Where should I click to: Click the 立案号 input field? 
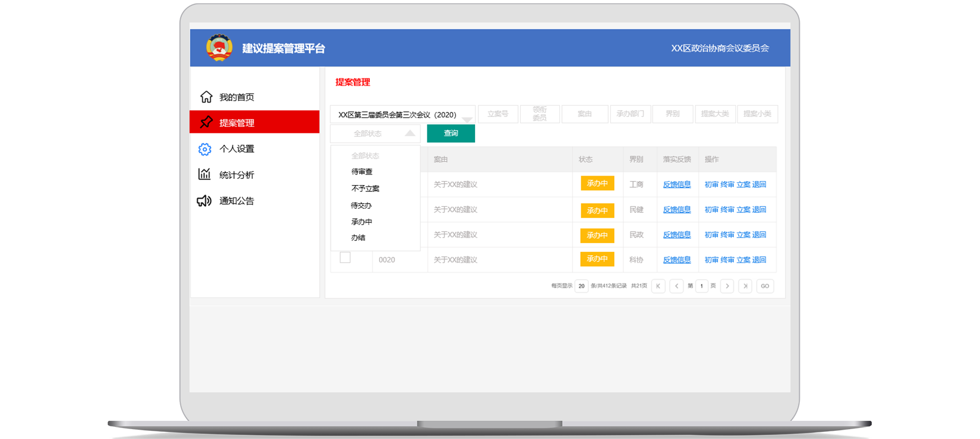[498, 114]
